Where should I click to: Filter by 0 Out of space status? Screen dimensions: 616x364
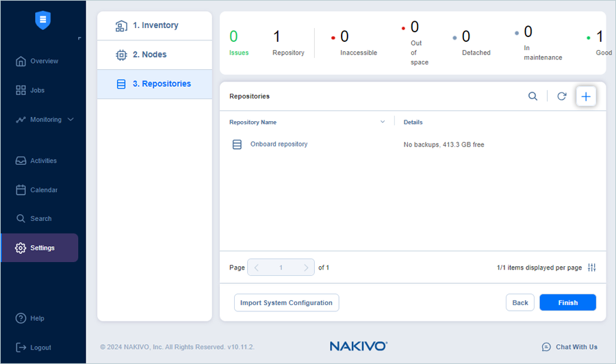pos(415,43)
